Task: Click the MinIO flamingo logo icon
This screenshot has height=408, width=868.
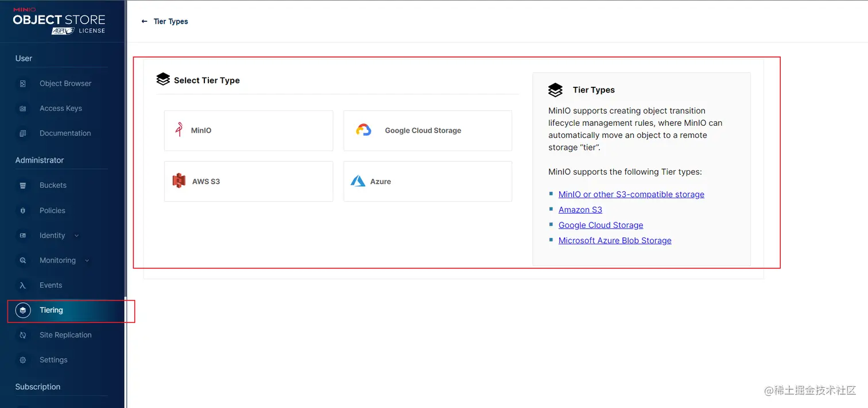Action: (x=179, y=130)
